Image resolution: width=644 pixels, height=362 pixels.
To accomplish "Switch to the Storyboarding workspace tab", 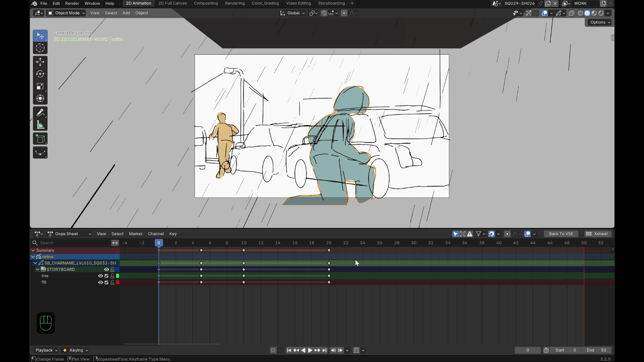I will 331,3.
